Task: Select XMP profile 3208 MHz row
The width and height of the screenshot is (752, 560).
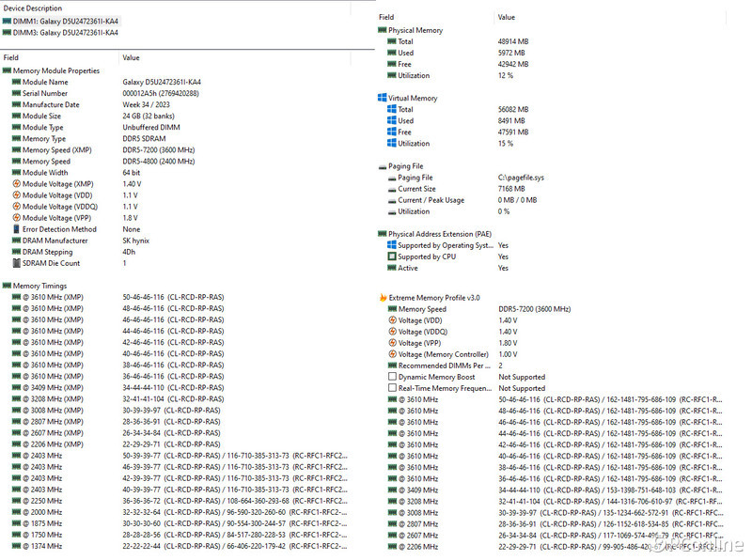Action: click(556, 501)
